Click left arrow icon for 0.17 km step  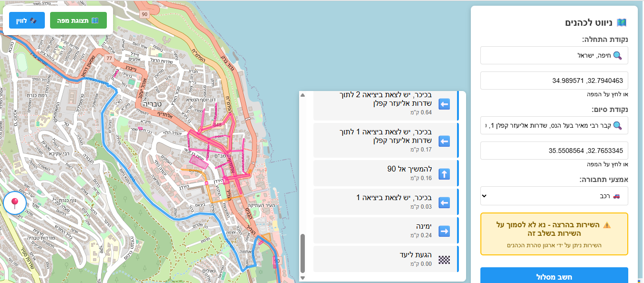point(444,141)
